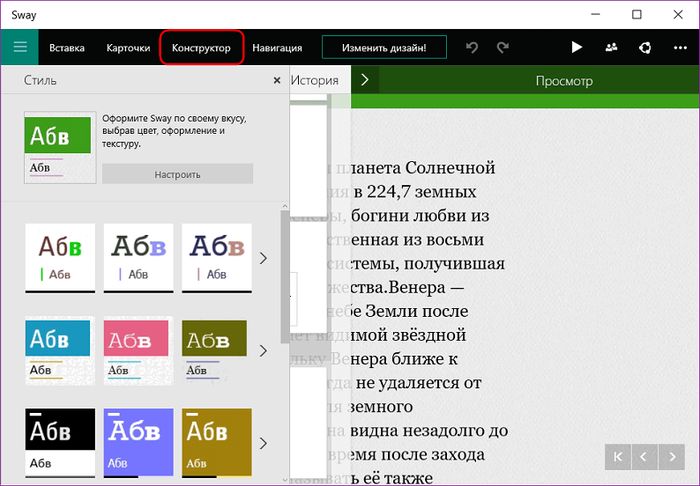The height and width of the screenshot is (486, 700).
Task: Expand third style row variations
Action: pyautogui.click(x=263, y=443)
